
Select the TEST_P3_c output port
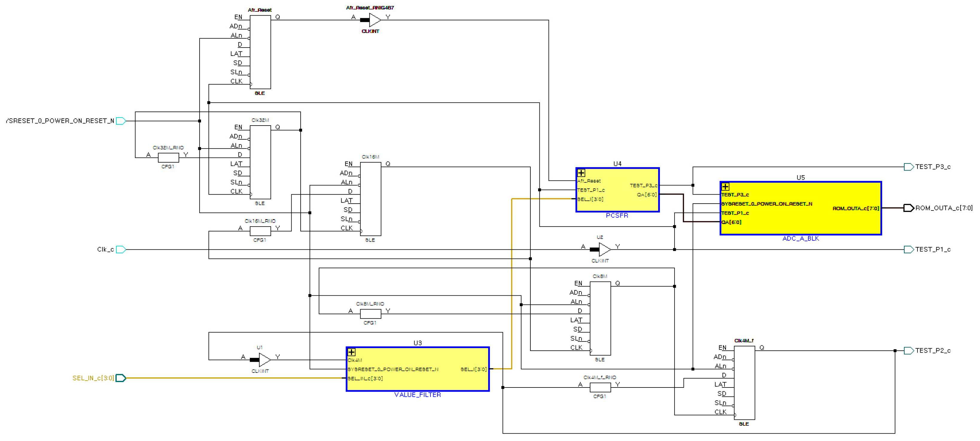coord(909,167)
